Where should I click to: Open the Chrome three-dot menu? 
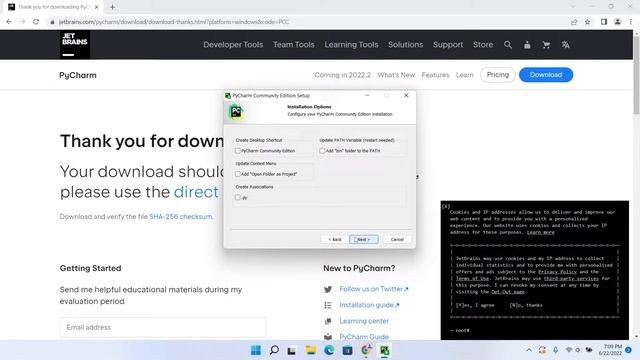631,22
